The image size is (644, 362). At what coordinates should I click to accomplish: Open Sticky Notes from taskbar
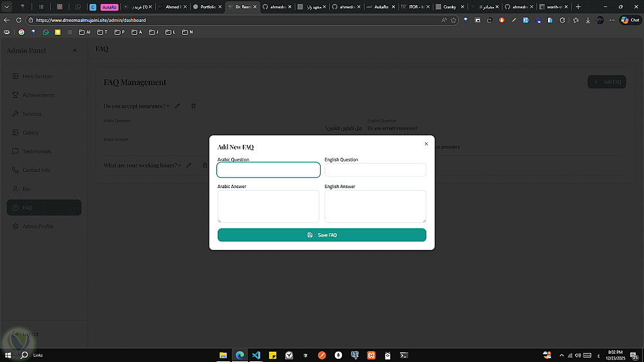[272, 355]
